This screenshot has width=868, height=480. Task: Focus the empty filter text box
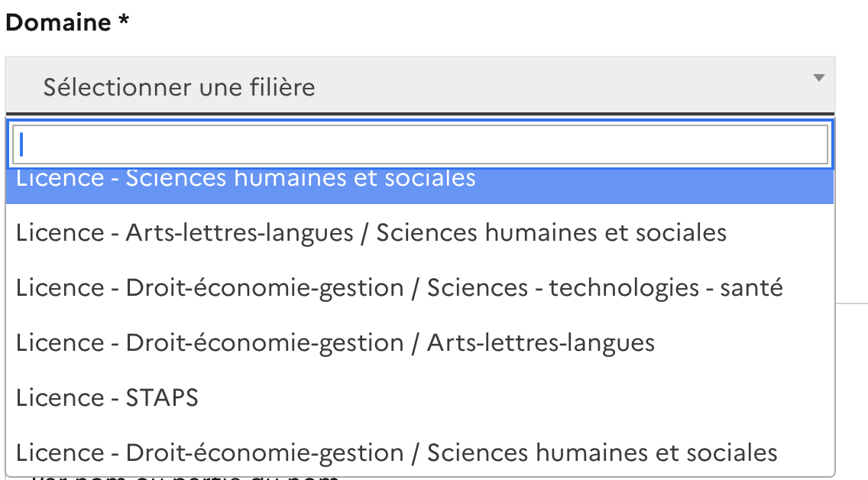coord(419,144)
